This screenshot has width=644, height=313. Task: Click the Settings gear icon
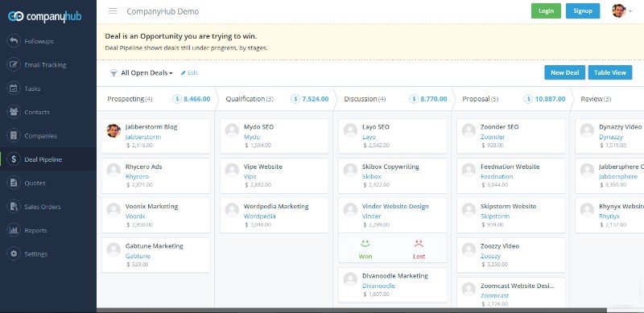pyautogui.click(x=14, y=253)
